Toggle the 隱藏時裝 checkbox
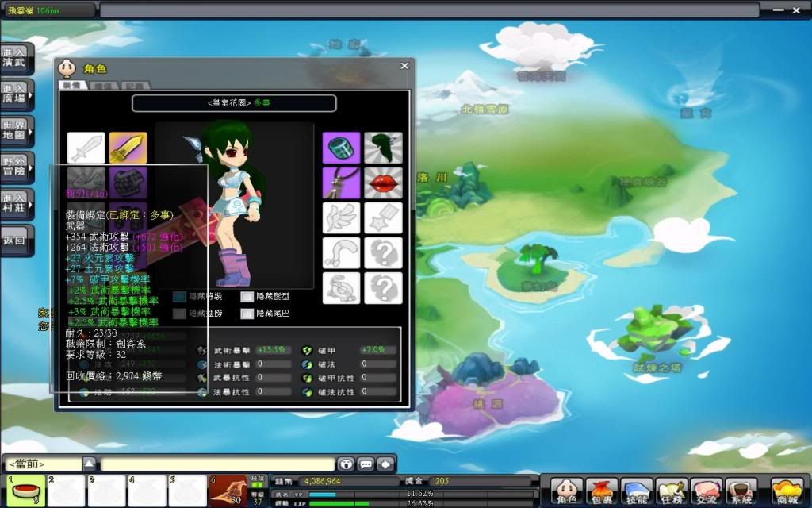Screen dimensions: 812x508 point(179,296)
